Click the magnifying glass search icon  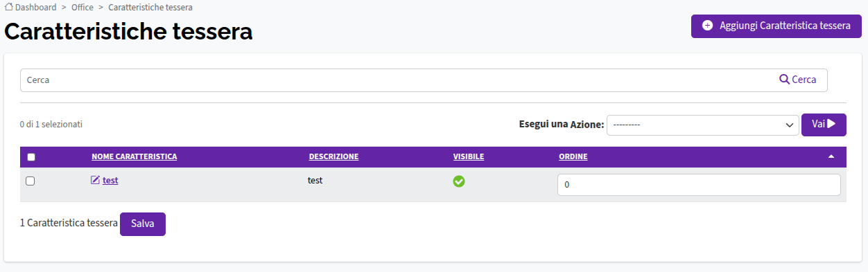[784, 80]
